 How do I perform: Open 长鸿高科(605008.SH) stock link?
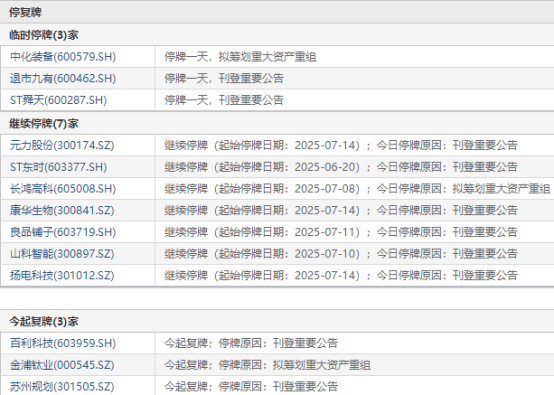(63, 188)
